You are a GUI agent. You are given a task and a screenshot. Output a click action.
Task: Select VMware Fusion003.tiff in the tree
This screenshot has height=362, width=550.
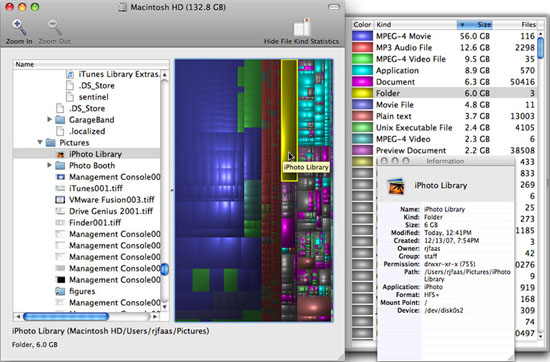pos(87,200)
